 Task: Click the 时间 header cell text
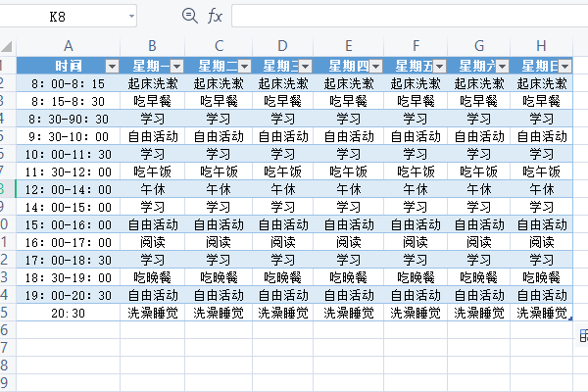(69, 66)
